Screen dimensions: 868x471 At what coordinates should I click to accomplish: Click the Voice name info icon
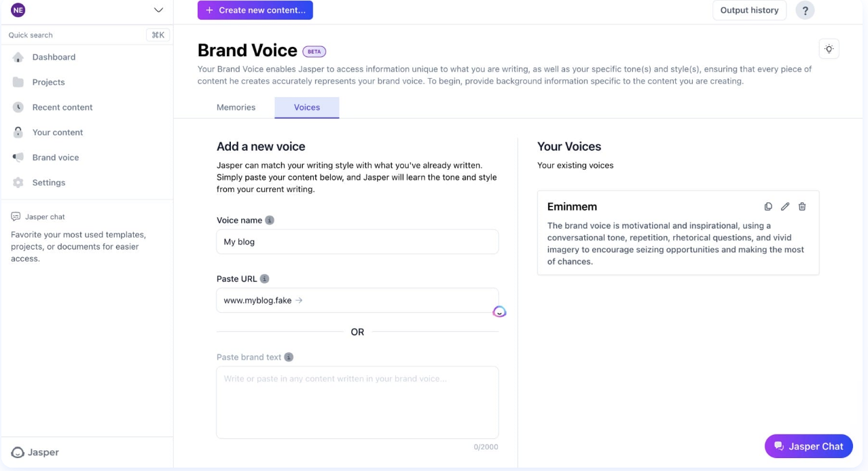(270, 221)
